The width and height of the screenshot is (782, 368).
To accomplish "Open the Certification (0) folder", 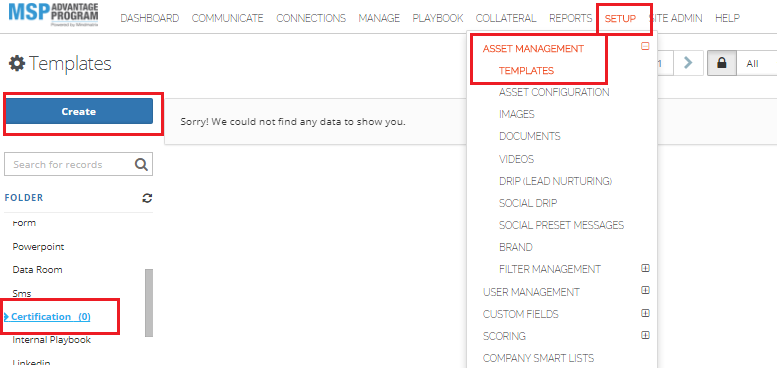I will tap(51, 317).
